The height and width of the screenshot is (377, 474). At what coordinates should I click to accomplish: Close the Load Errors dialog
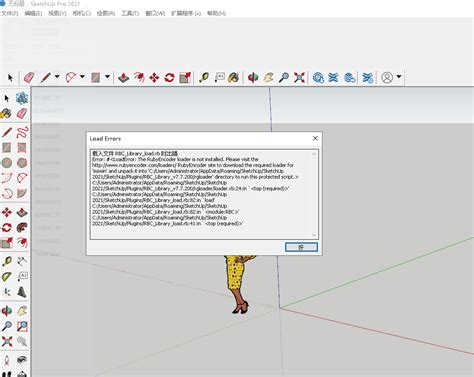(x=315, y=138)
